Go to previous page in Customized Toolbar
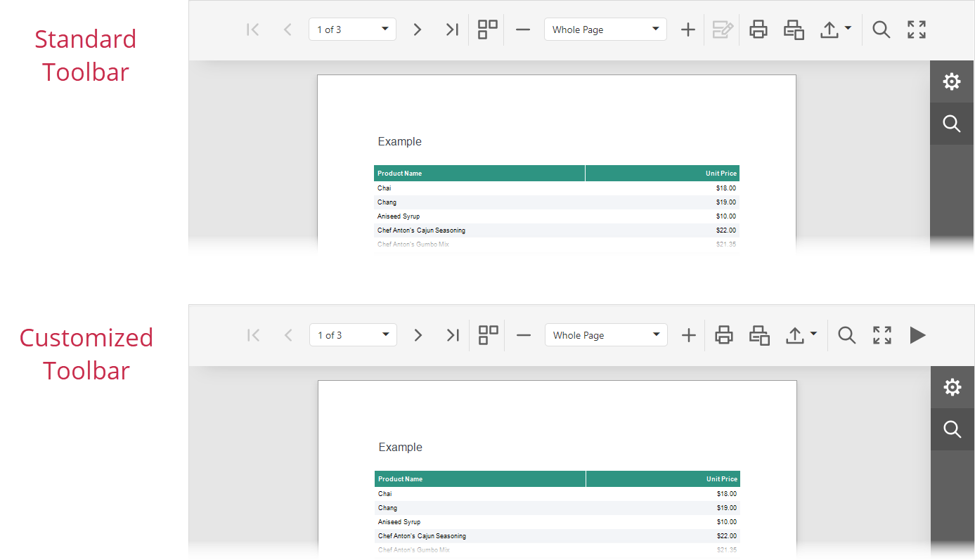975x560 pixels. tap(288, 335)
